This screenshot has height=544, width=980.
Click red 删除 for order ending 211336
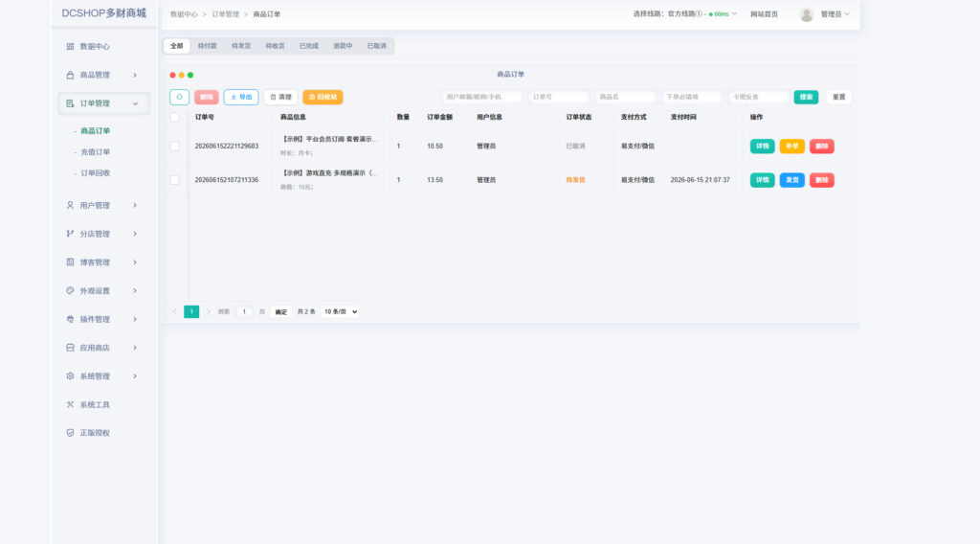(822, 180)
